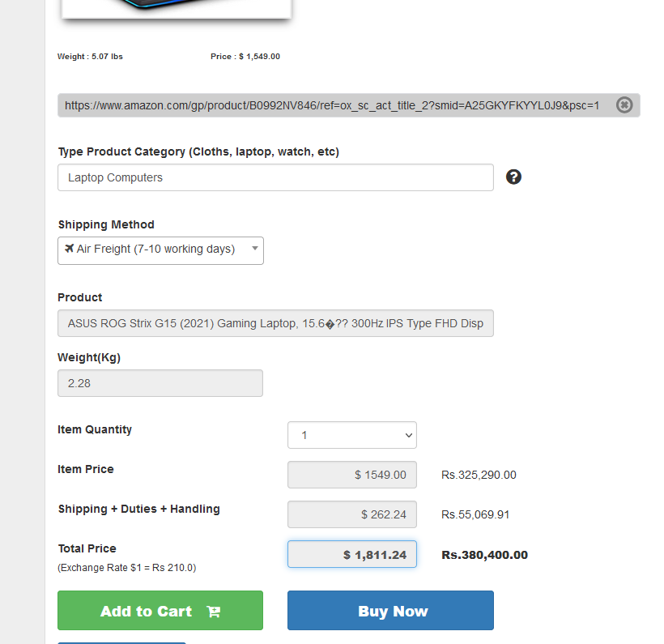
Task: Click the Rs.380,400.00 total amount
Action: point(484,555)
